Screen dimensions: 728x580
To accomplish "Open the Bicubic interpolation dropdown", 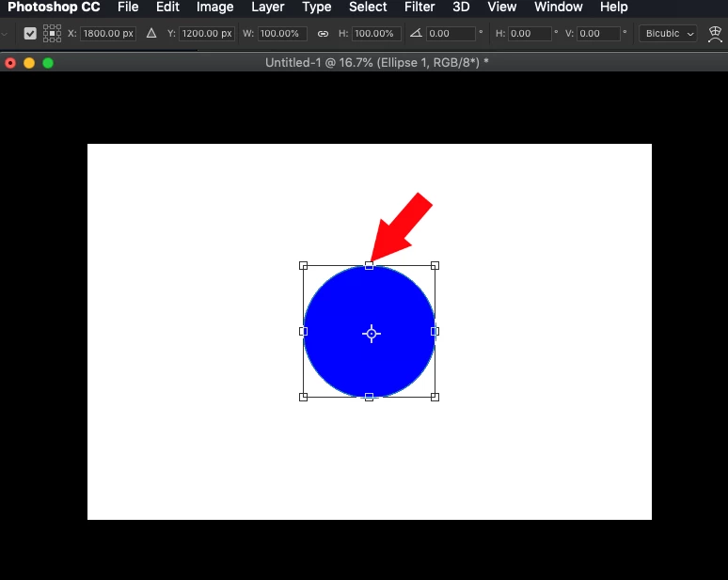I will click(668, 34).
